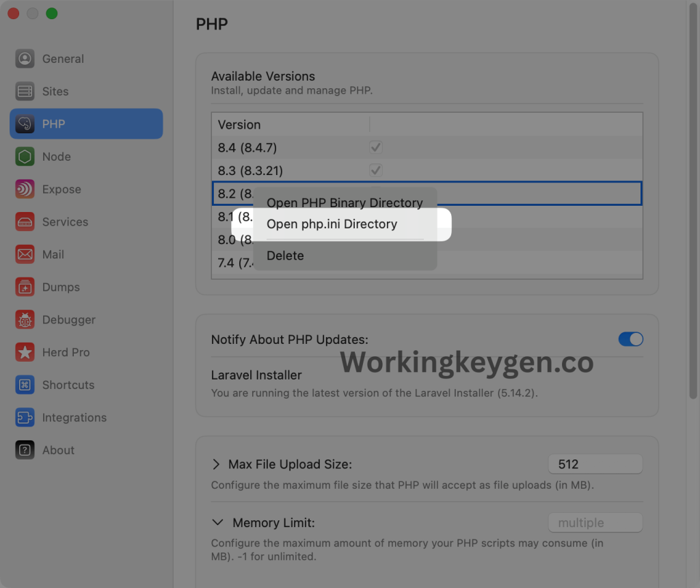This screenshot has height=588, width=700.
Task: Collapse the Memory Limit section
Action: (217, 522)
